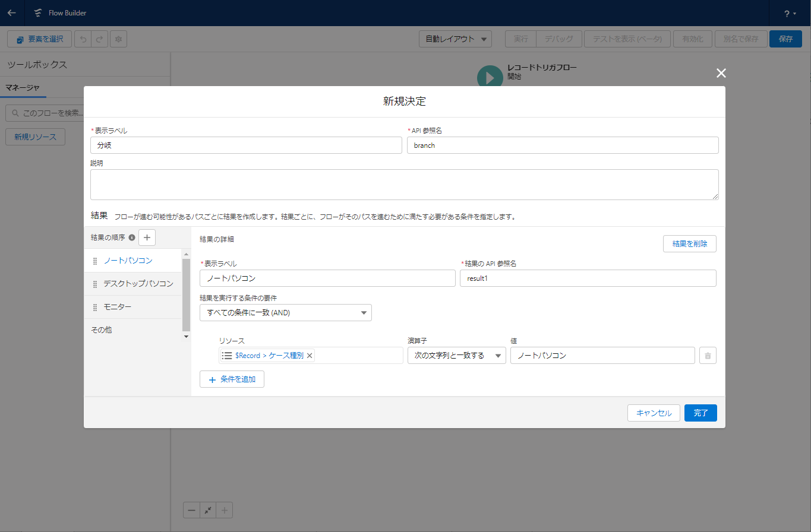Open the 次の文字列と一致する operator dropdown
The width and height of the screenshot is (811, 532).
pyautogui.click(x=456, y=356)
